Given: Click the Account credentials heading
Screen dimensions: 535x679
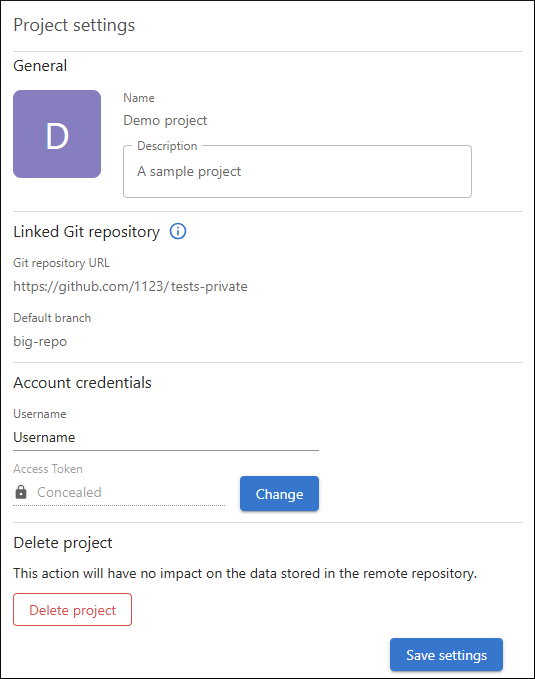Looking at the screenshot, I should 82,383.
